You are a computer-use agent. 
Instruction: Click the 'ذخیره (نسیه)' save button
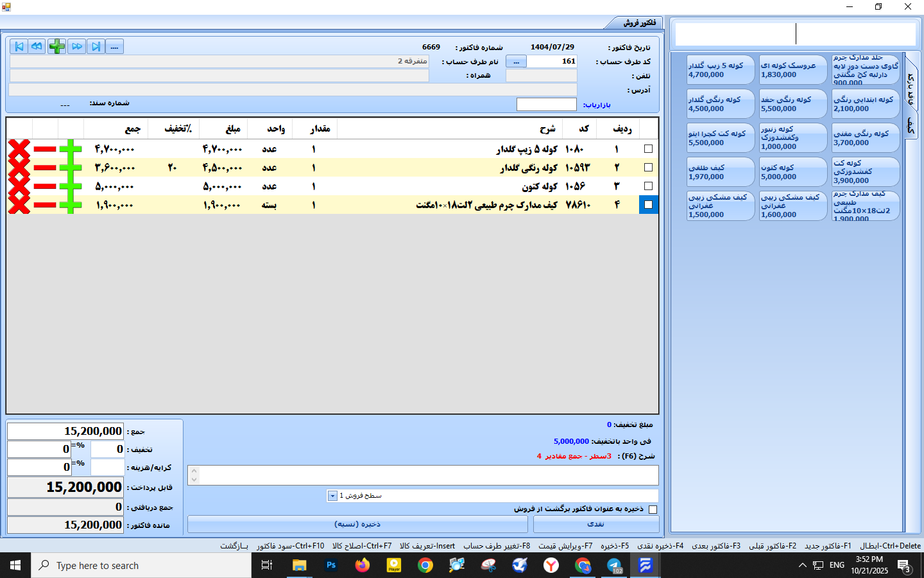point(357,524)
